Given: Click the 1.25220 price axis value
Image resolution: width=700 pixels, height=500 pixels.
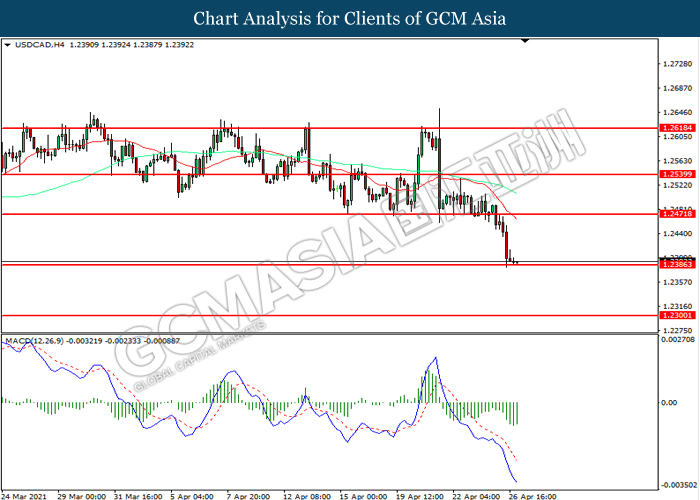Looking at the screenshot, I should point(678,185).
